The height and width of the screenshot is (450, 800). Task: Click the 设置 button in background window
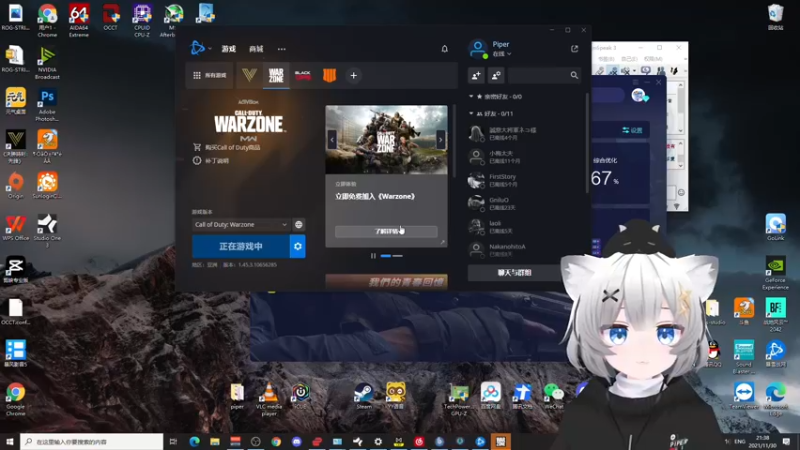coord(632,131)
